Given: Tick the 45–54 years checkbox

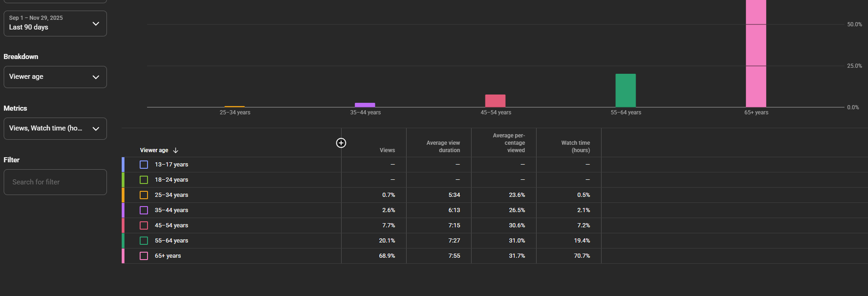Looking at the screenshot, I should tap(144, 225).
